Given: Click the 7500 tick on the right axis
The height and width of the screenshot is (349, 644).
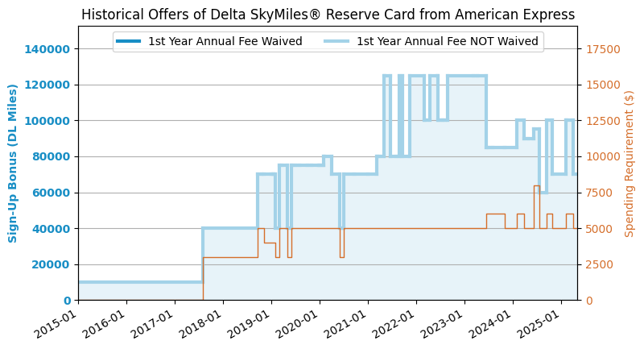Looking at the screenshot, I should [598, 193].
